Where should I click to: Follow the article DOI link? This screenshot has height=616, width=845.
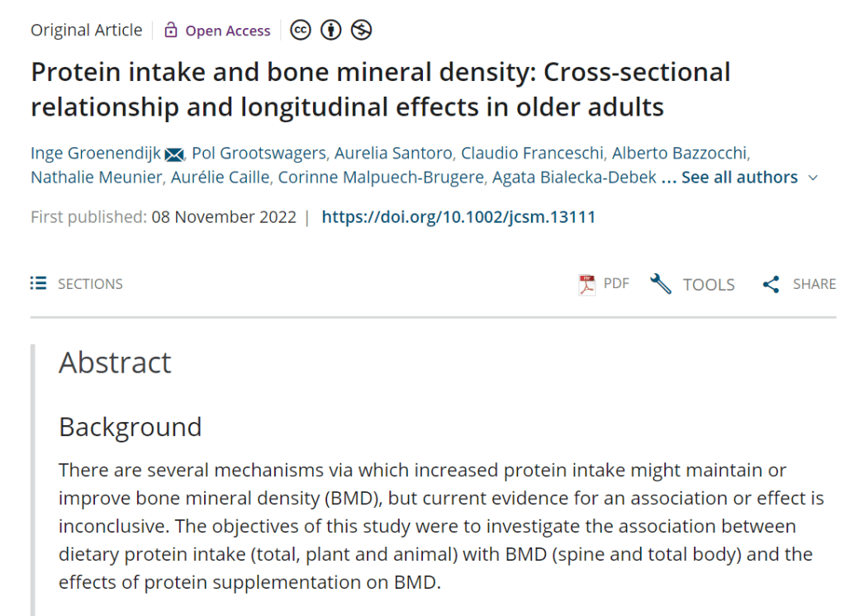(458, 217)
